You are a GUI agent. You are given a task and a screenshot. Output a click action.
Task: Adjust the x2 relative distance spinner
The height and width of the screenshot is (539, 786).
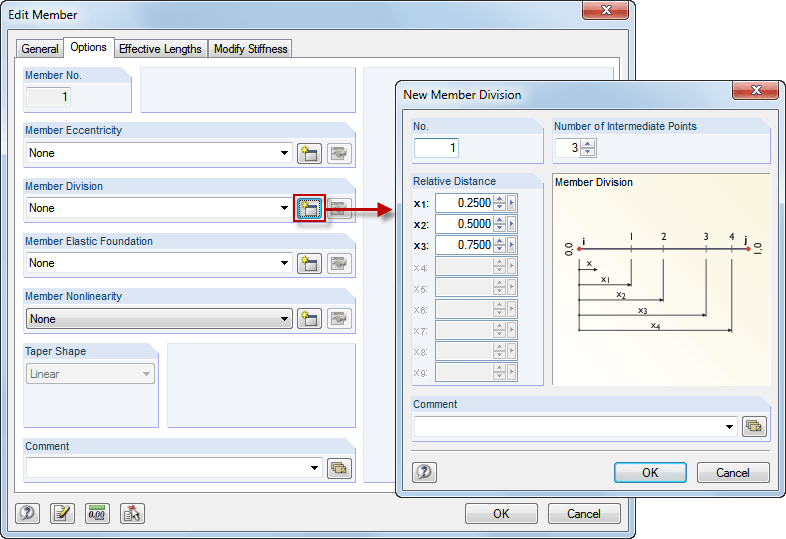499,224
